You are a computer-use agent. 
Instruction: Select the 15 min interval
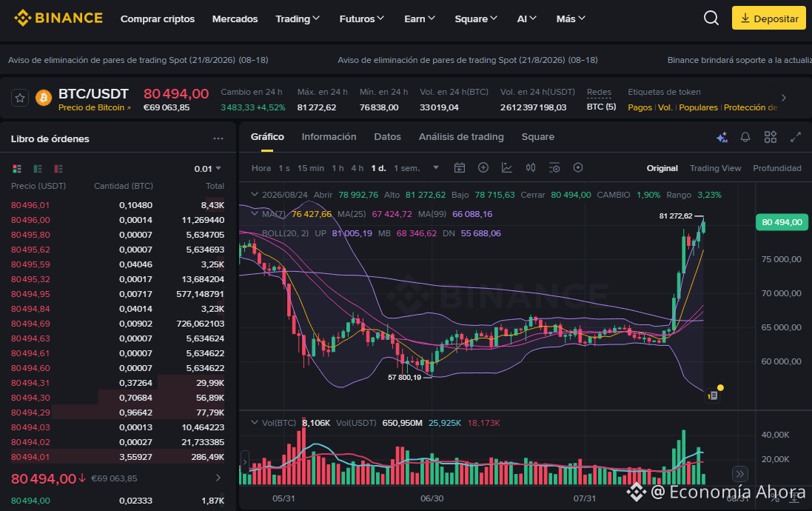point(311,168)
